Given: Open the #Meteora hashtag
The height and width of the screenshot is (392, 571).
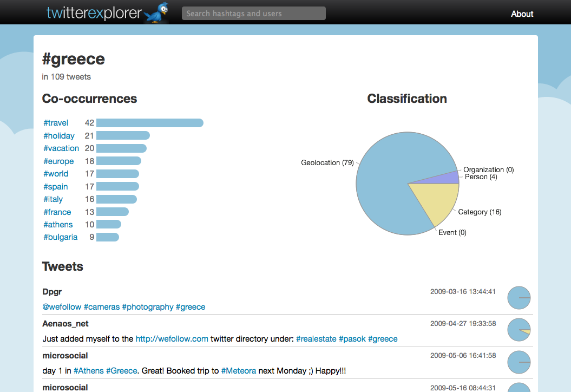Looking at the screenshot, I should 239,371.
